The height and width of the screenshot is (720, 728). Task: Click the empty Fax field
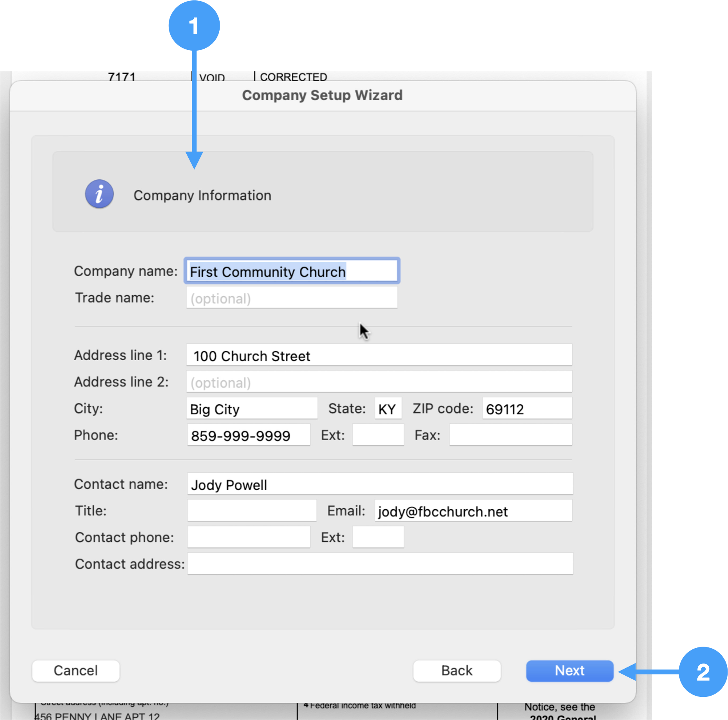coord(510,435)
